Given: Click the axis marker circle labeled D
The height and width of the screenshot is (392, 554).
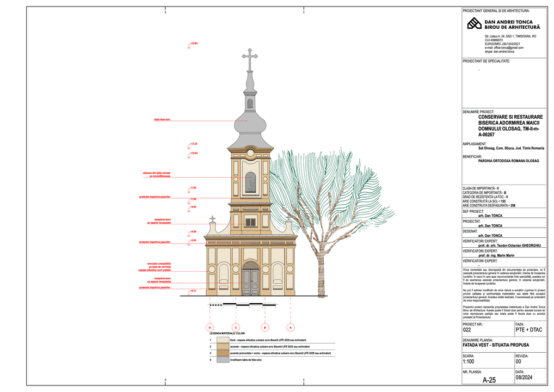Looking at the screenshot, I should pyautogui.click(x=210, y=327).
